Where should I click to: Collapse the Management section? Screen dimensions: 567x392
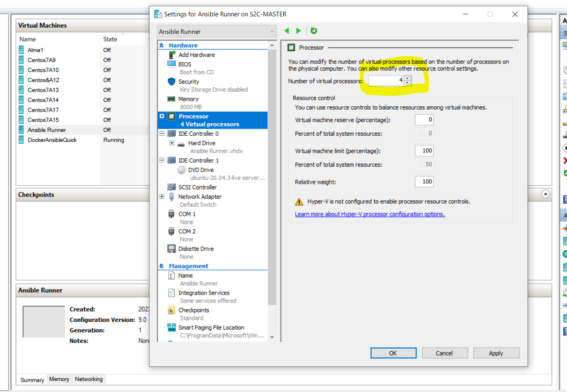point(161,266)
